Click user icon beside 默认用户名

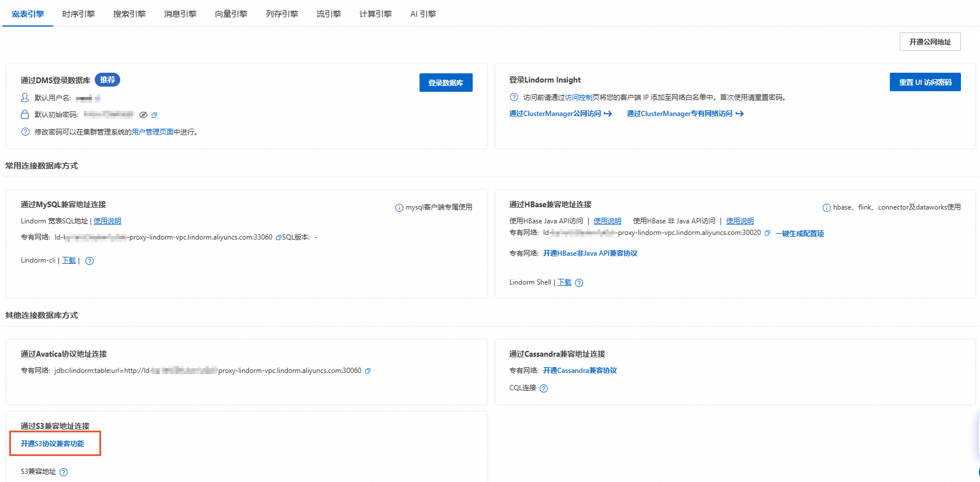pos(25,98)
